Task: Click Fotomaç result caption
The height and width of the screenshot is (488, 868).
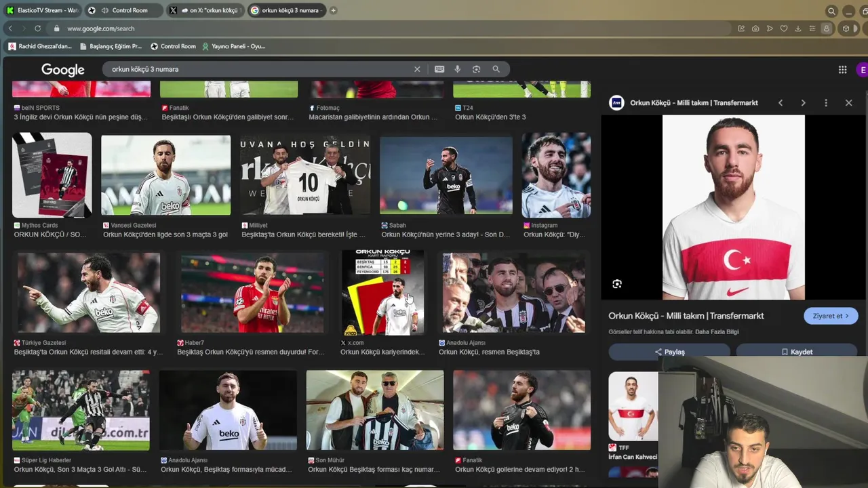Action: click(373, 117)
